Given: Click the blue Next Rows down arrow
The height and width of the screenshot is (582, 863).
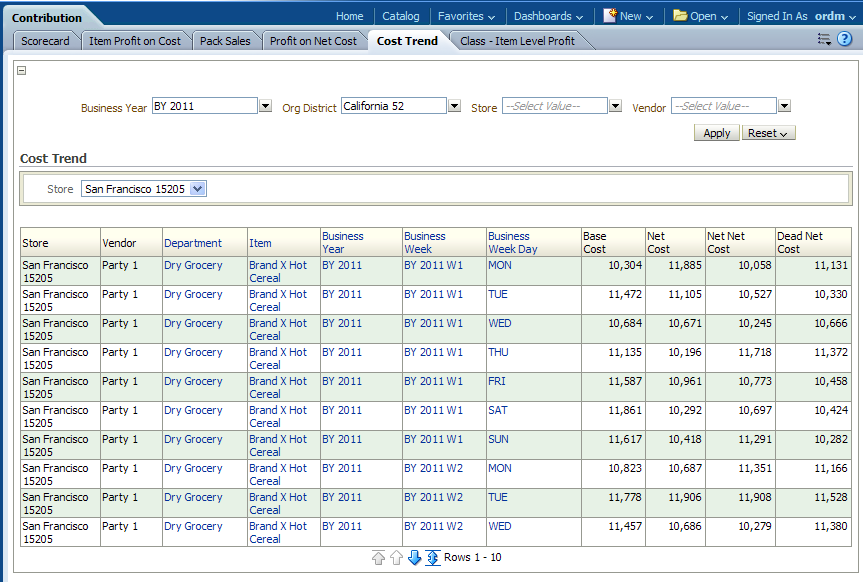Looking at the screenshot, I should click(x=414, y=558).
